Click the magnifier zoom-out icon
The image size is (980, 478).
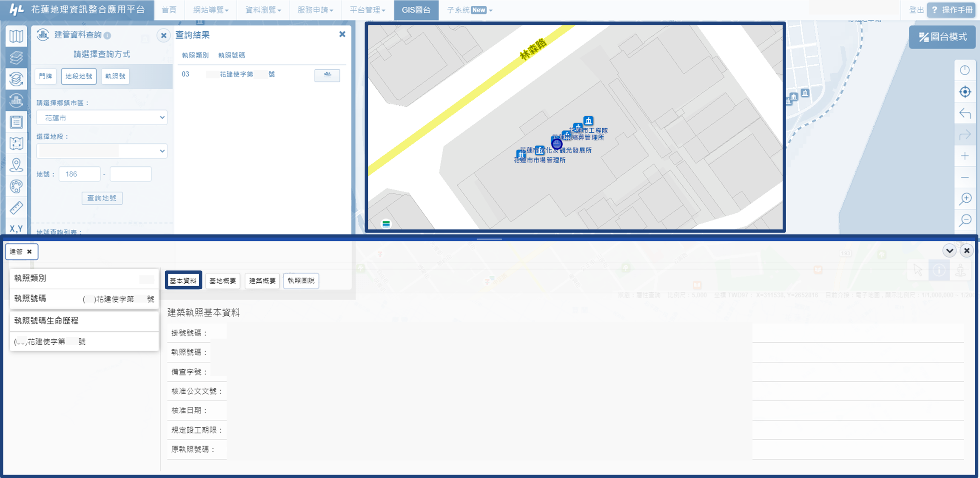(965, 220)
